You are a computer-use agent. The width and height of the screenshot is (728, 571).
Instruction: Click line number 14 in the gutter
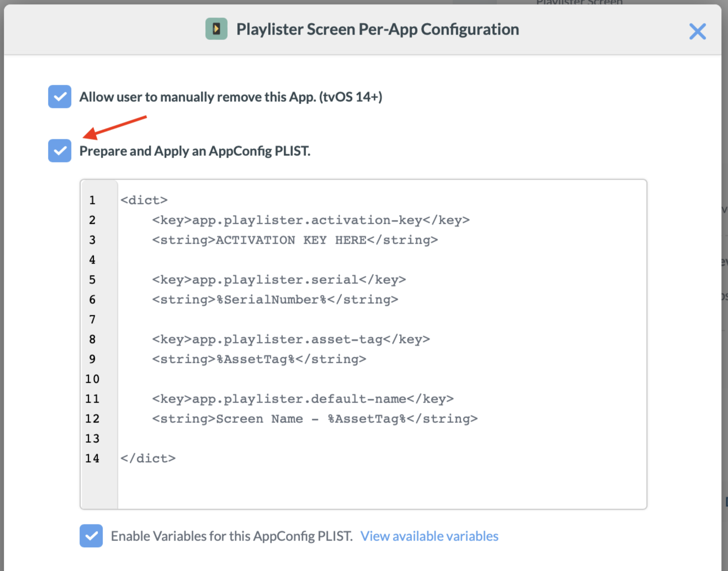point(92,458)
